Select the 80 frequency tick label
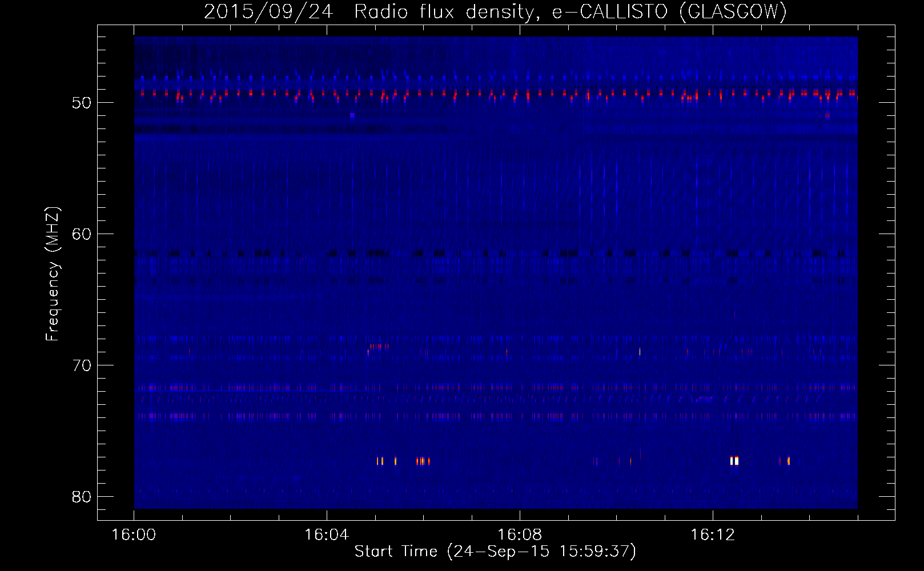Image resolution: width=924 pixels, height=571 pixels. click(x=82, y=497)
